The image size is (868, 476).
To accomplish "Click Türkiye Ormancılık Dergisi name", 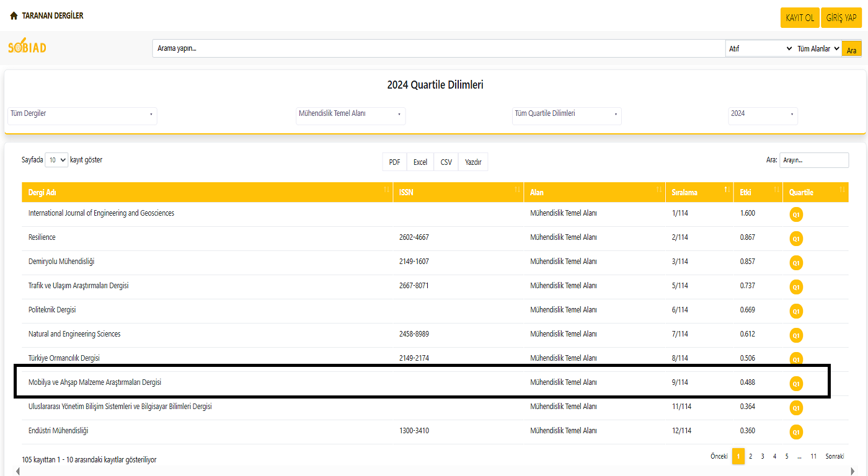I will pyautogui.click(x=64, y=358).
